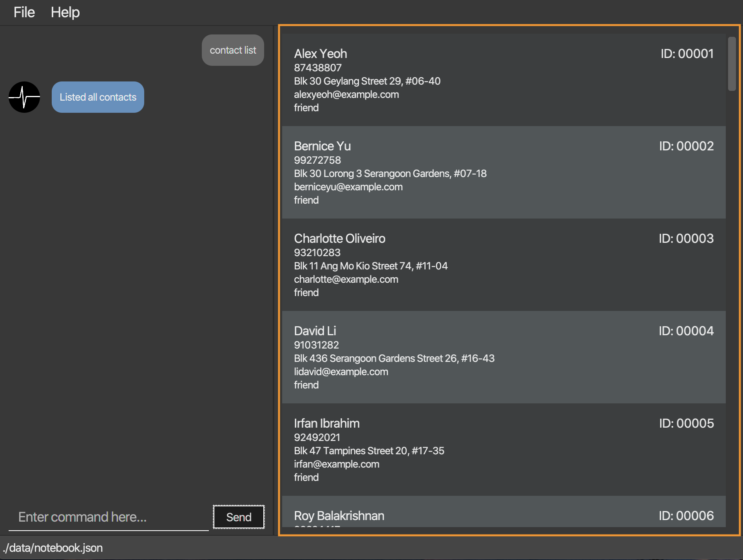The image size is (743, 560).
Task: Click phone number 87438807
Action: 317,68
